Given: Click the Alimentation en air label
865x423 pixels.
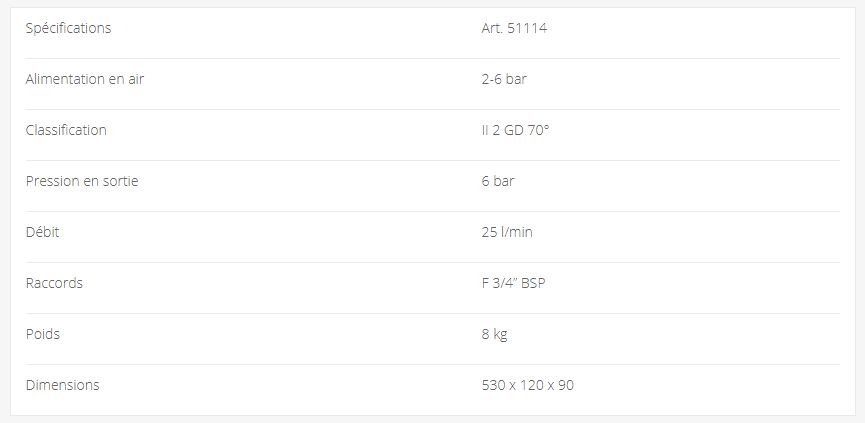Looking at the screenshot, I should tap(92, 79).
